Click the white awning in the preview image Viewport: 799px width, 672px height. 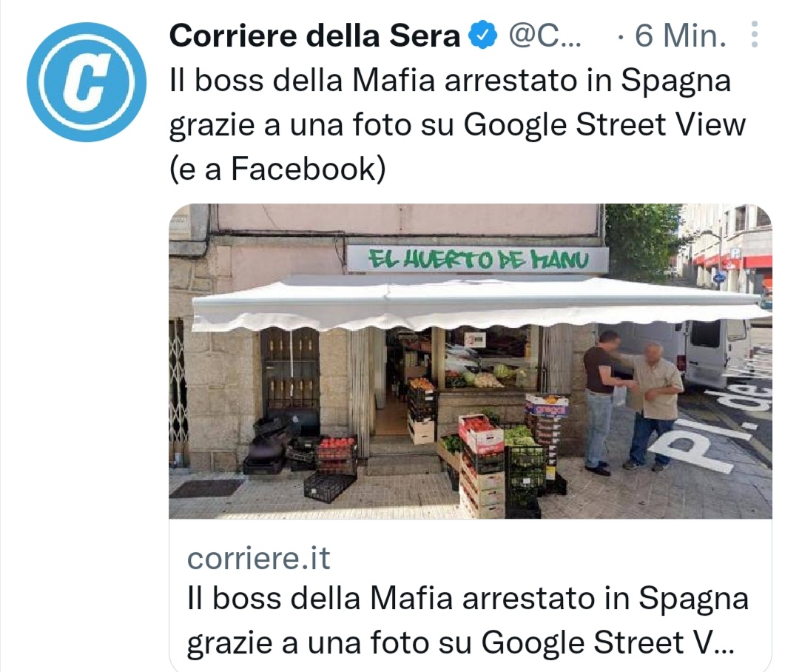point(482,304)
